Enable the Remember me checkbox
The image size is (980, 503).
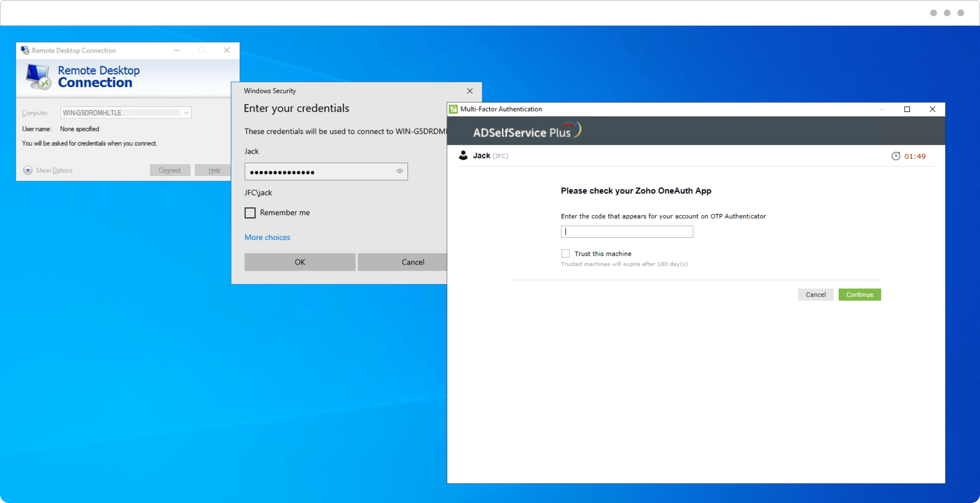(250, 213)
